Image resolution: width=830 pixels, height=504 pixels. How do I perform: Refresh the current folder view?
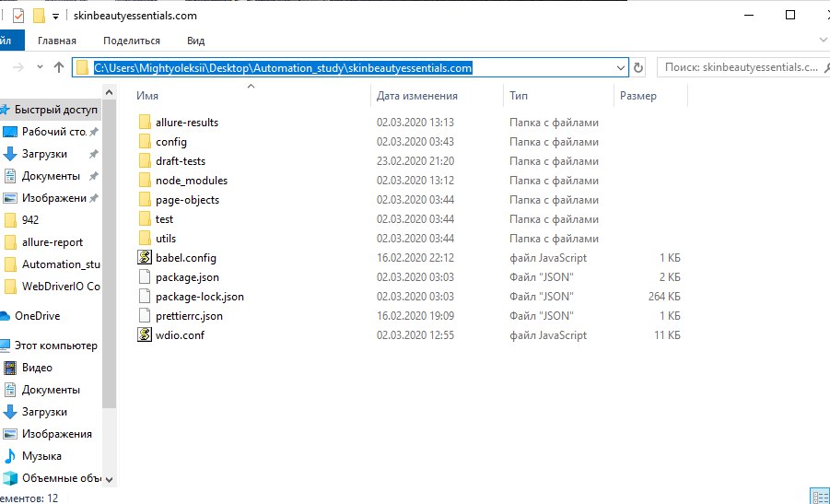coord(638,68)
